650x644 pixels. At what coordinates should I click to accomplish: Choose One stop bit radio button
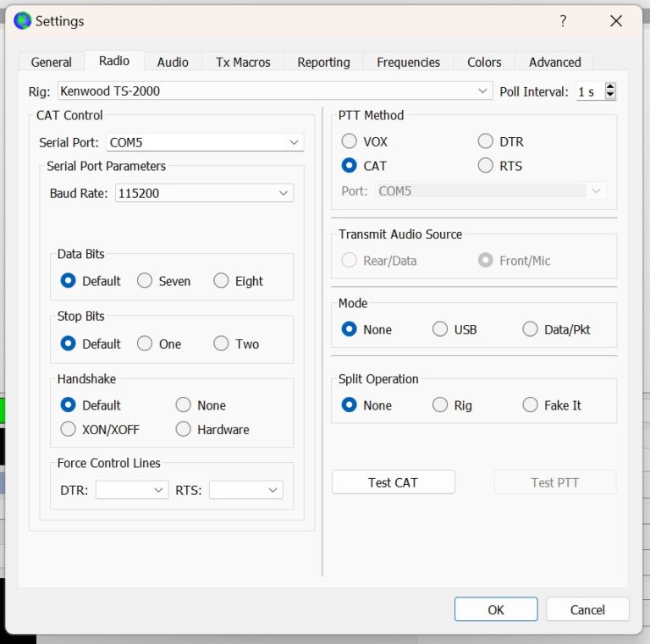tap(146, 344)
